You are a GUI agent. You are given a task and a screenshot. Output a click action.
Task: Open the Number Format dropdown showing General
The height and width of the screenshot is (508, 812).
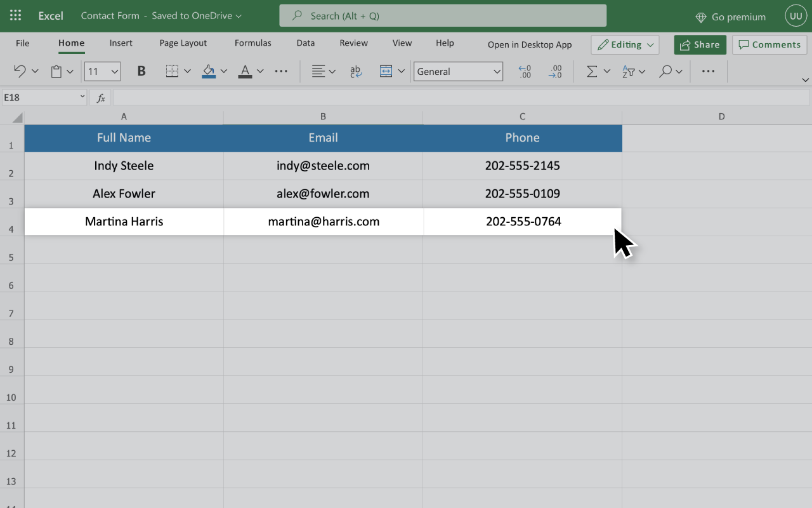458,71
